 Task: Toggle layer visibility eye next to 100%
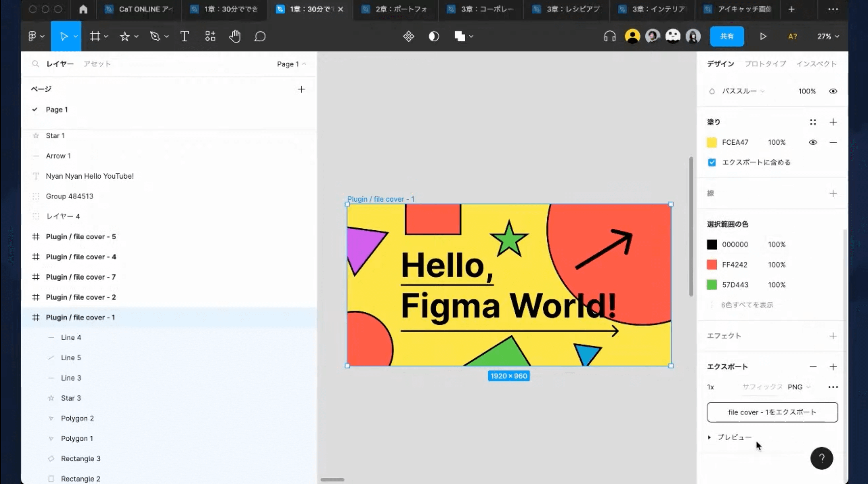tap(833, 91)
